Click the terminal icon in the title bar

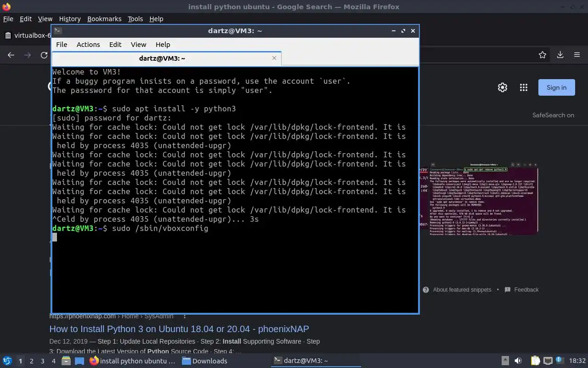pyautogui.click(x=57, y=31)
